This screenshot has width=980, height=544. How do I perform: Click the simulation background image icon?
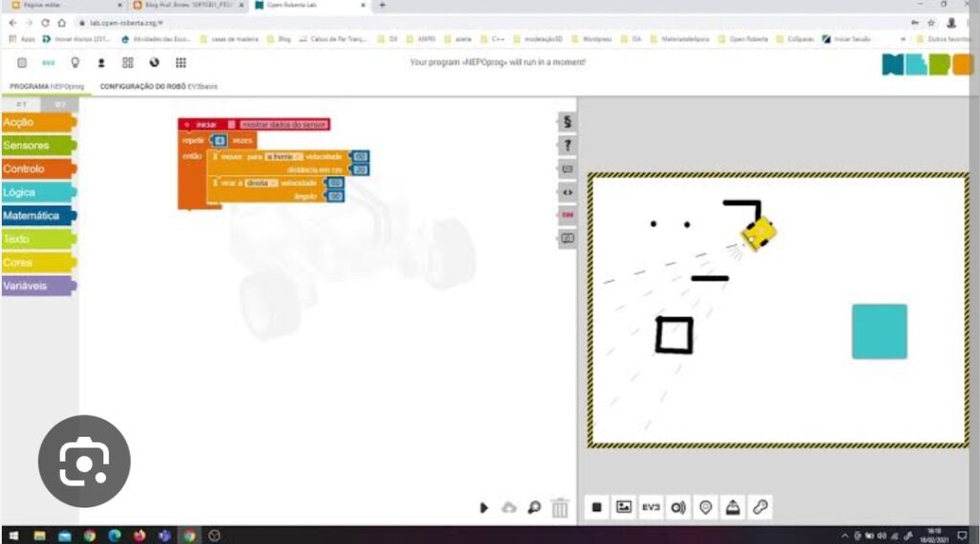click(x=623, y=507)
